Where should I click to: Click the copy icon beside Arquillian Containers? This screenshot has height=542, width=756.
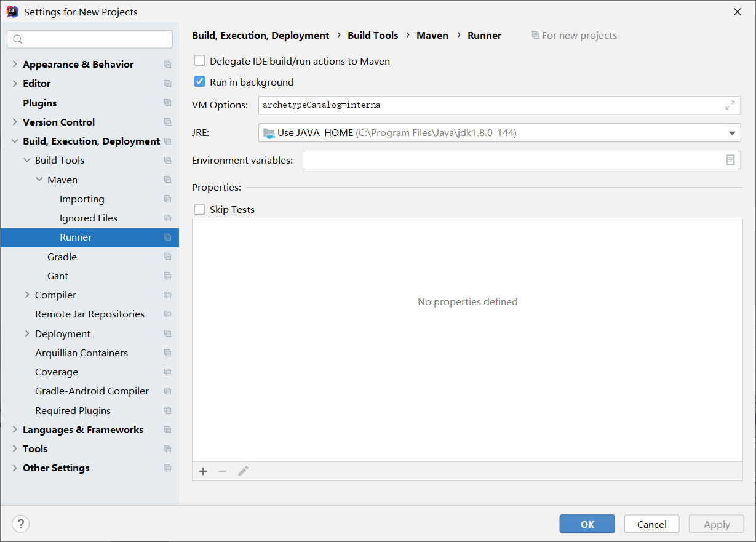click(167, 353)
